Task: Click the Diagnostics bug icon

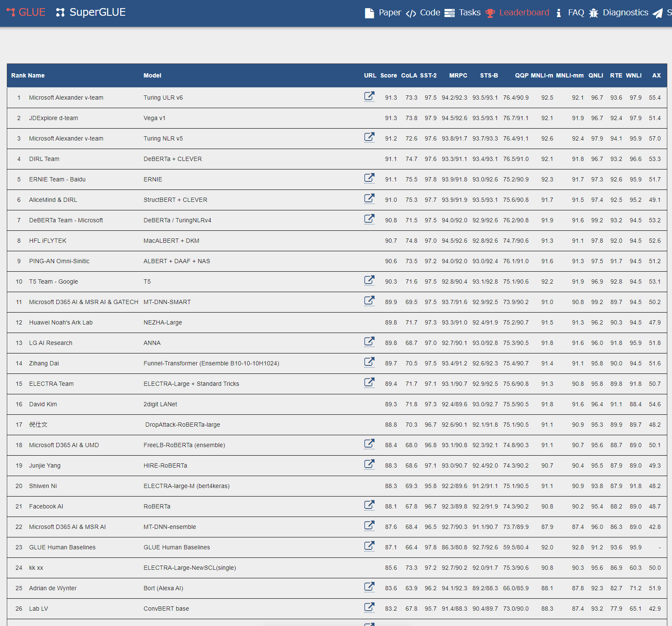Action: (594, 13)
